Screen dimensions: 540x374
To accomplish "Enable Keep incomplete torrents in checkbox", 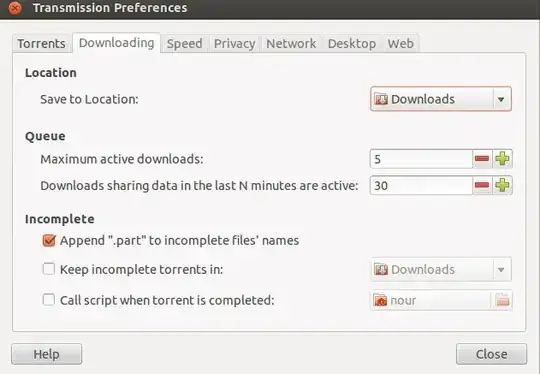I will click(x=49, y=269).
